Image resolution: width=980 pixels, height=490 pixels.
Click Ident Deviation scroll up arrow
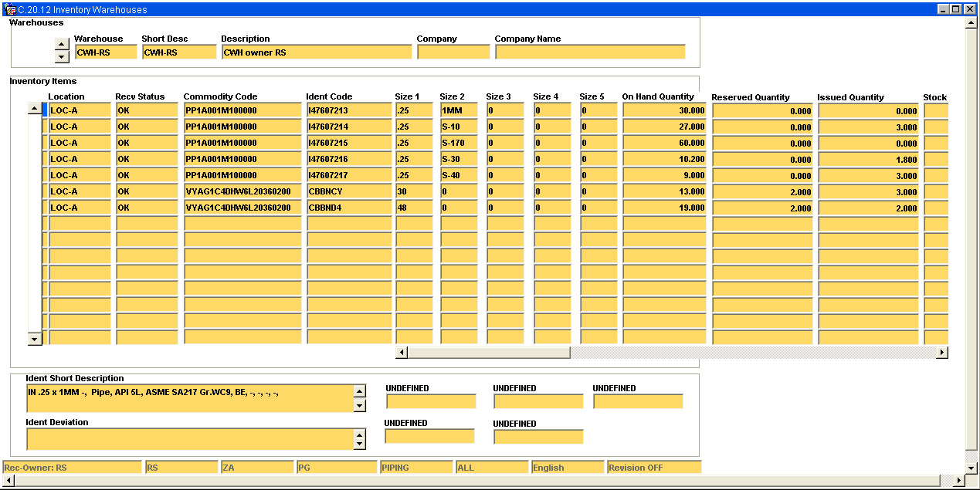(x=359, y=434)
